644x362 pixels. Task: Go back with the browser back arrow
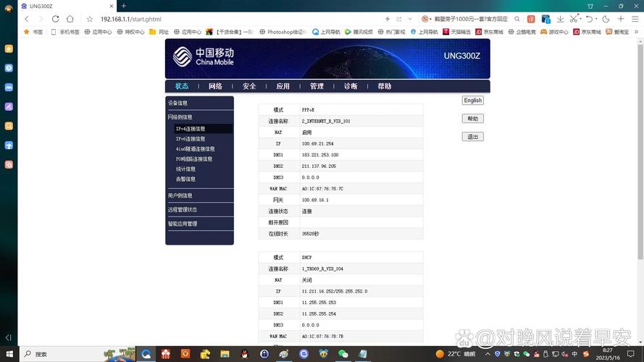pos(27,19)
